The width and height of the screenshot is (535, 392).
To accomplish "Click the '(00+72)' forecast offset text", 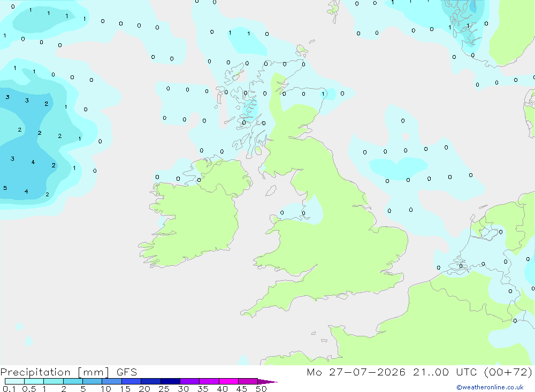I will [508, 372].
